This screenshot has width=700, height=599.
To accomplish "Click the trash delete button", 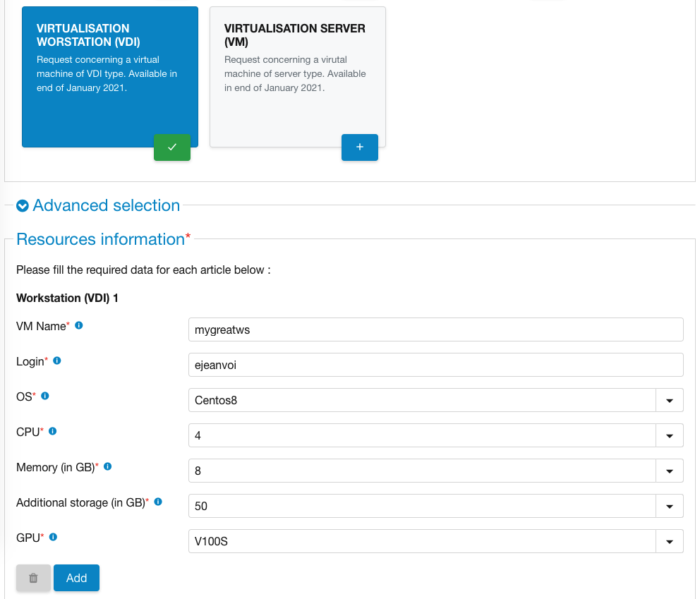I will (x=33, y=578).
